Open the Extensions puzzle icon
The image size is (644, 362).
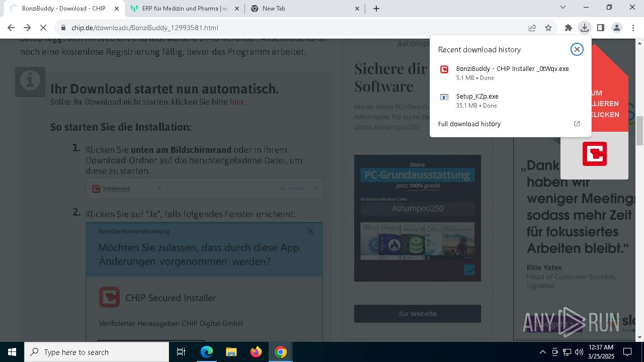point(569,28)
